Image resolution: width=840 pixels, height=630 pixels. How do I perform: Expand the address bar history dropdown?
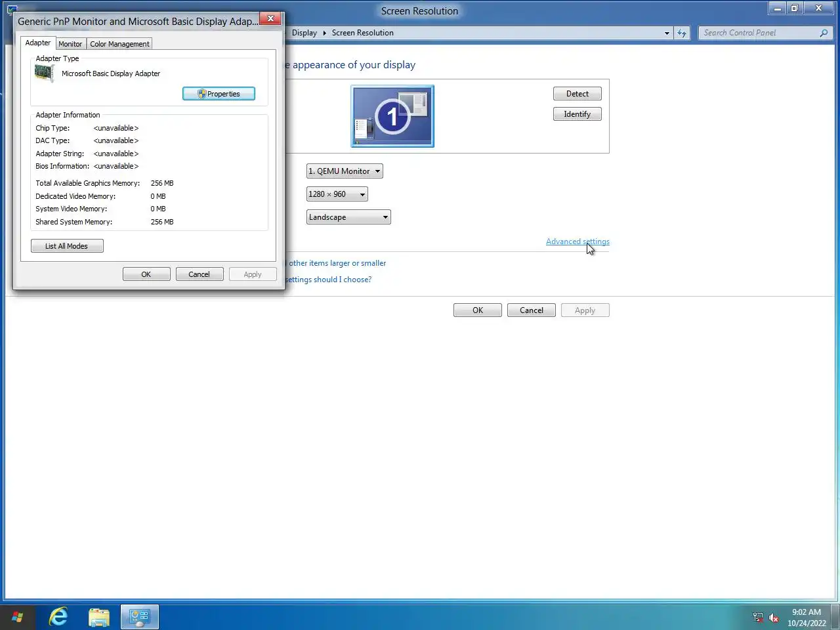click(x=667, y=33)
